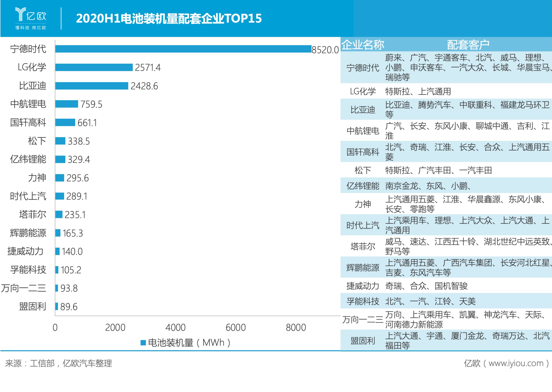Select the 孚能科技 table row
The image size is (552, 392).
pos(446,301)
